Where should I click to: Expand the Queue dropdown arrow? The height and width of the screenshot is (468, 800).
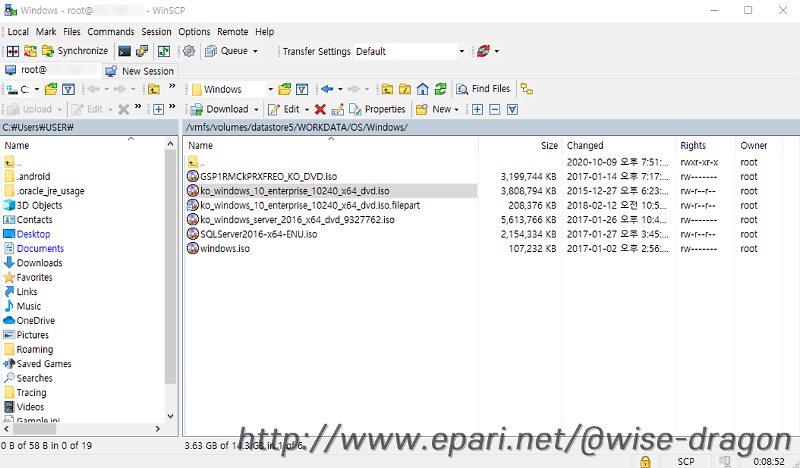[255, 51]
